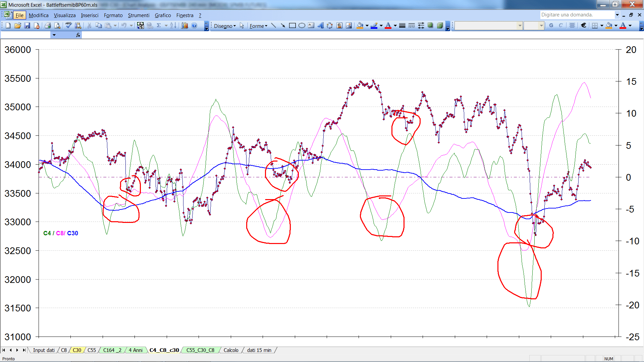Insert Clip Art from drawing toolbar
Viewport: 644px width, 362px height.
click(x=339, y=25)
